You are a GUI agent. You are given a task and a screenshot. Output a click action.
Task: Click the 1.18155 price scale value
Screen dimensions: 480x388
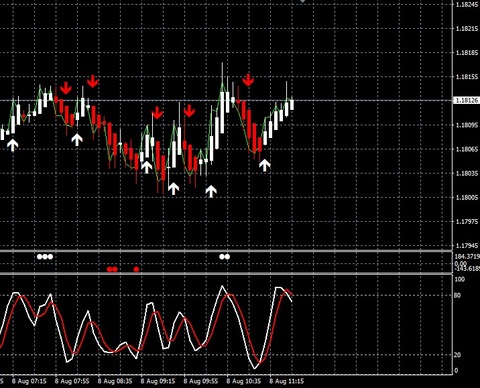pos(467,77)
